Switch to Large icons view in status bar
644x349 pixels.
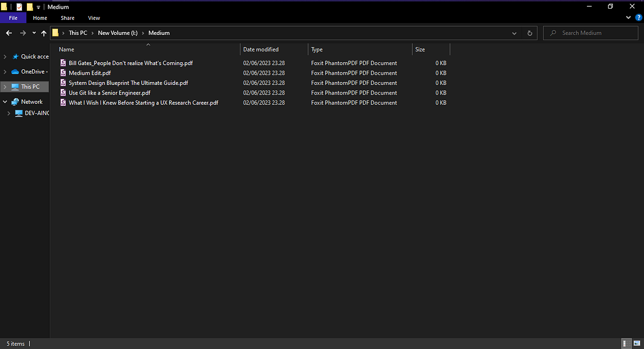[x=637, y=344]
